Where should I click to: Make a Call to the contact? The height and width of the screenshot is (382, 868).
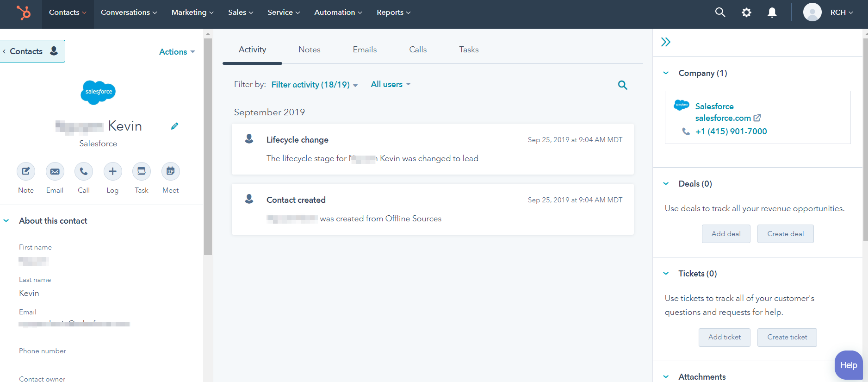point(84,171)
